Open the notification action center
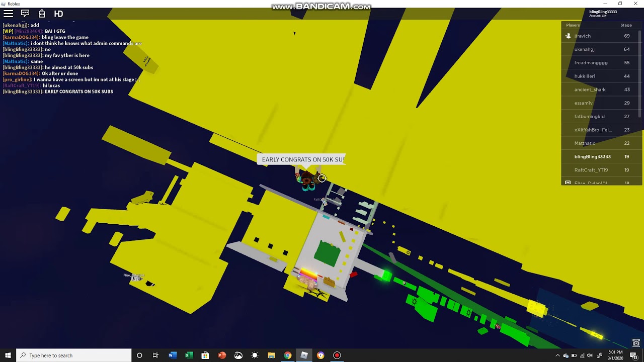The image size is (644, 362). coord(635,355)
